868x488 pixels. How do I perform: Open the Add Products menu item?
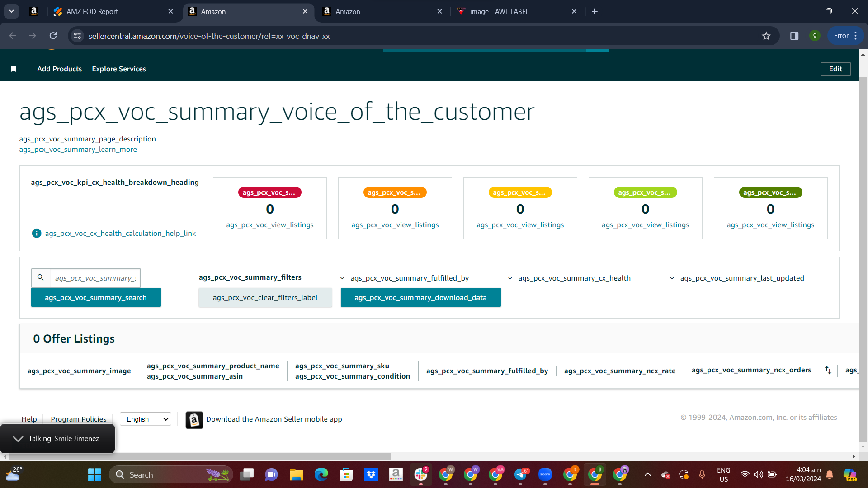(60, 69)
